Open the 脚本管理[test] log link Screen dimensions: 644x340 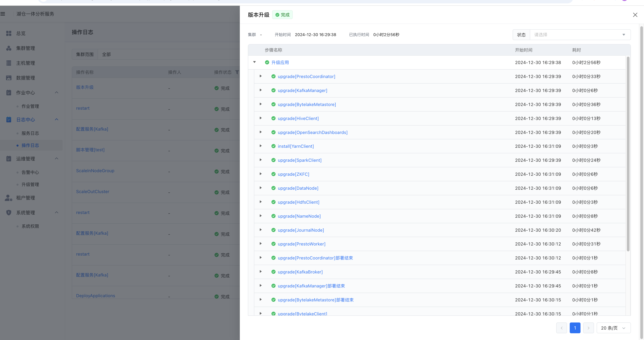click(x=90, y=150)
